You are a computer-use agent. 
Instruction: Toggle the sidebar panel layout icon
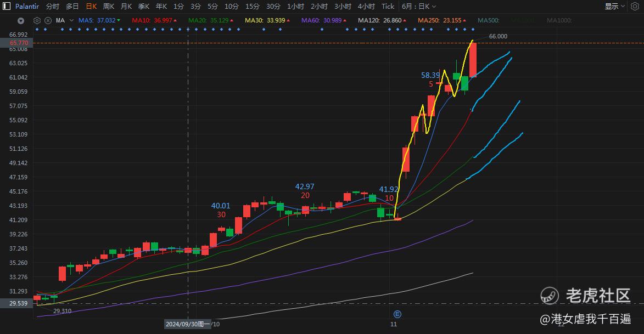7,6
